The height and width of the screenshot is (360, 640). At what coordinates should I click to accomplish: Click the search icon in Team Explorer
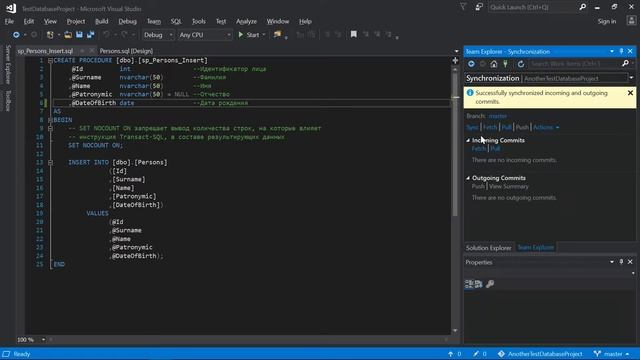tap(625, 64)
